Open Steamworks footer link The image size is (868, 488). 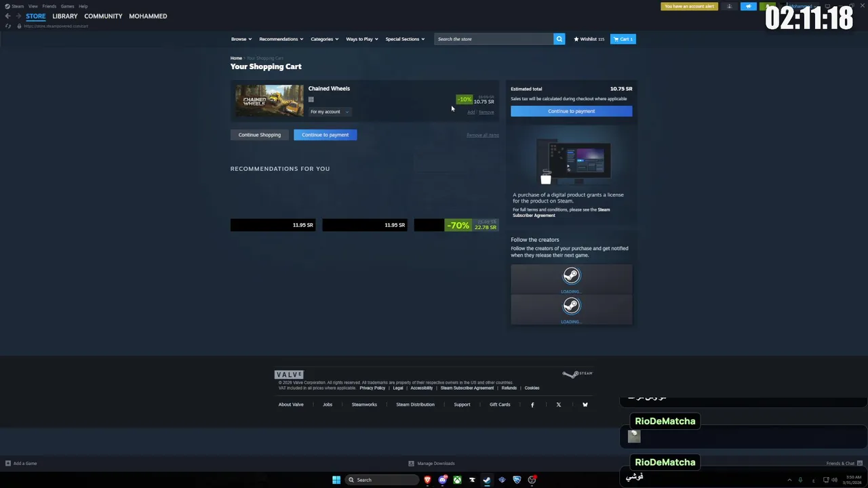click(x=364, y=405)
